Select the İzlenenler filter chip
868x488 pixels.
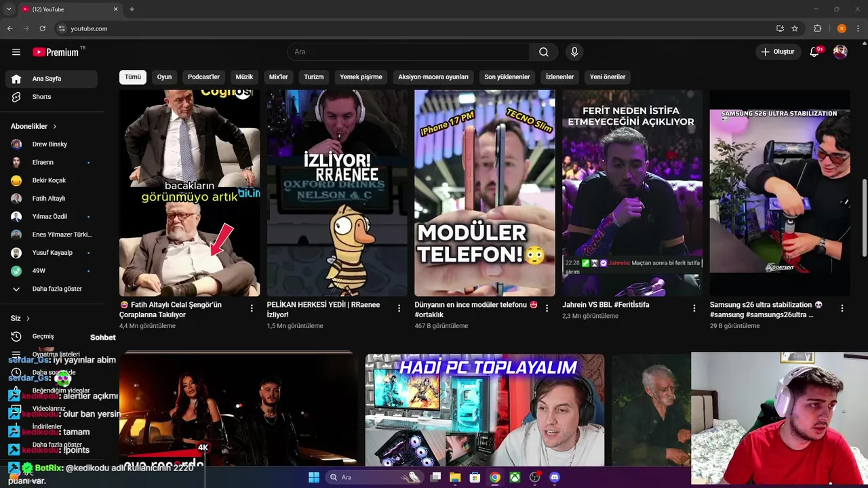(560, 77)
